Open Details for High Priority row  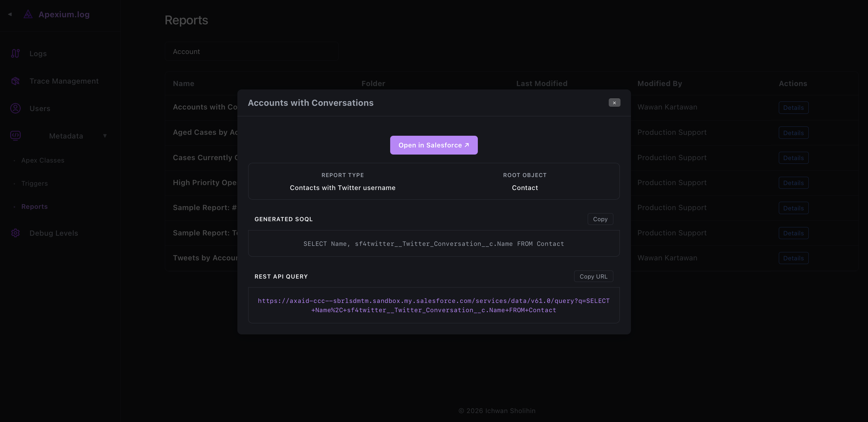point(793,183)
